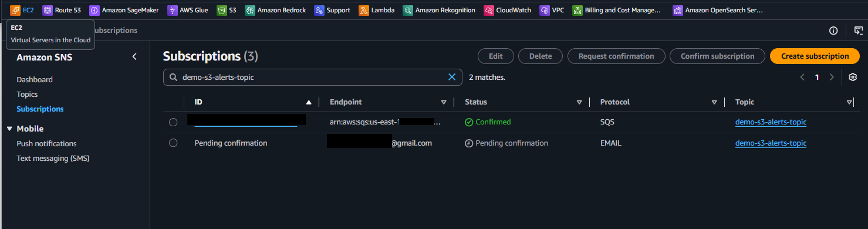
Task: Click the Amazon SNS sidebar heading
Action: (45, 58)
